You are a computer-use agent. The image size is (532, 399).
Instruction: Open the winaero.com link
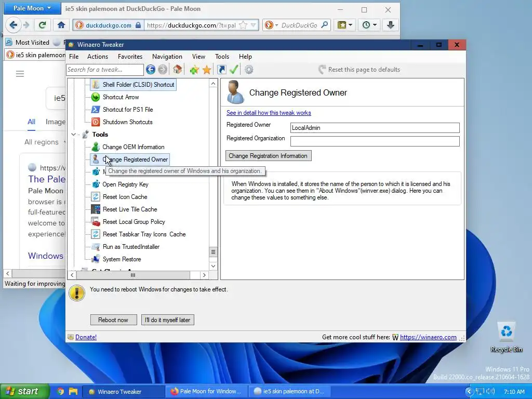[428, 337]
